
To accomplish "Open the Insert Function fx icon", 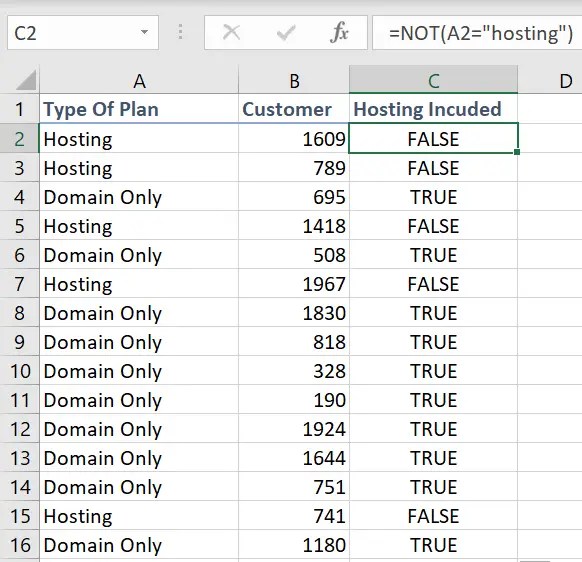I will [x=339, y=33].
